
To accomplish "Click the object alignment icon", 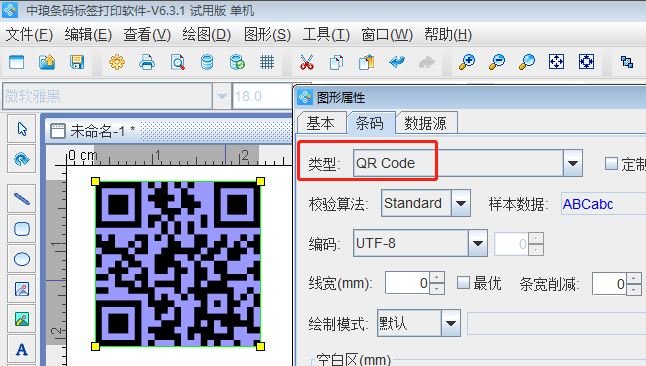I will (627, 62).
